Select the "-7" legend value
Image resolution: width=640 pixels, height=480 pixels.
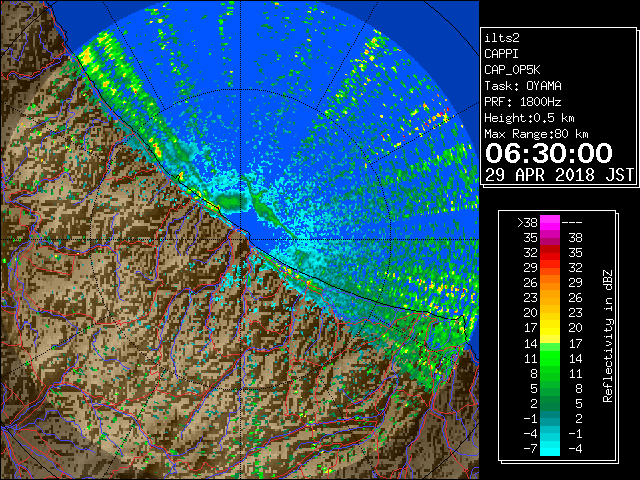530,449
